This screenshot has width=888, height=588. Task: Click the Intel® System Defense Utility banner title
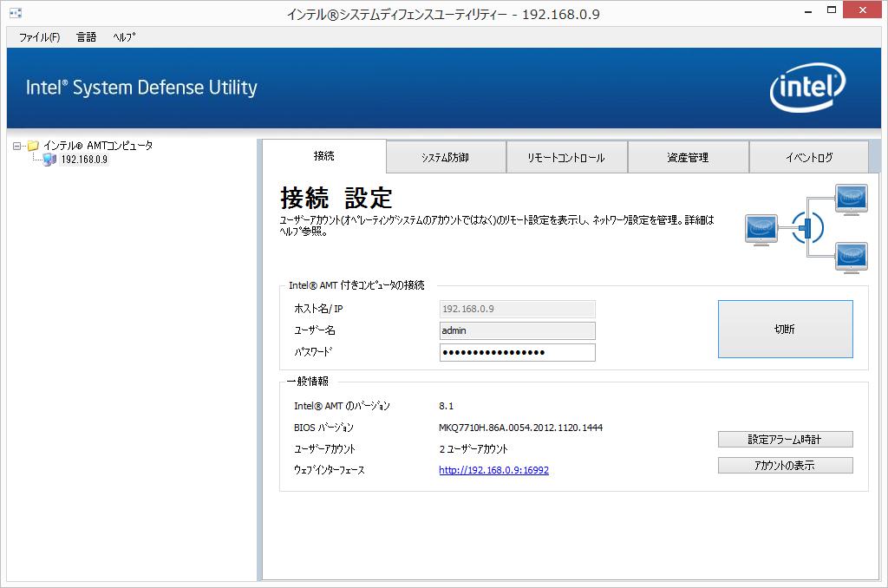[x=141, y=88]
